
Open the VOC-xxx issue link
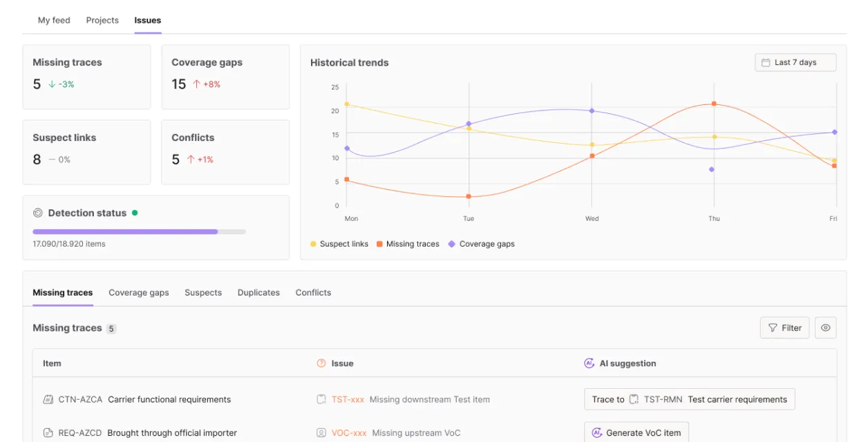349,433
